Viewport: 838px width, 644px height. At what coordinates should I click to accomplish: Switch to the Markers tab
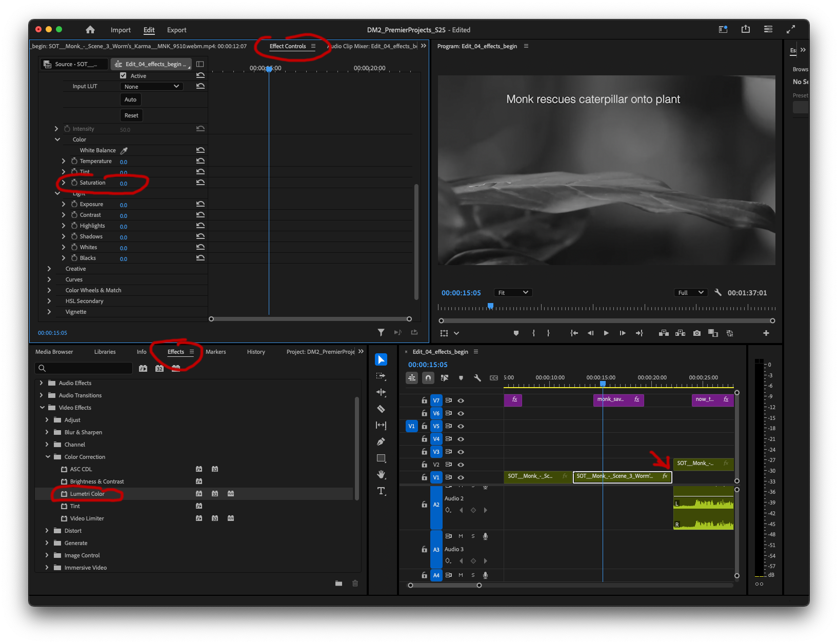pos(215,352)
